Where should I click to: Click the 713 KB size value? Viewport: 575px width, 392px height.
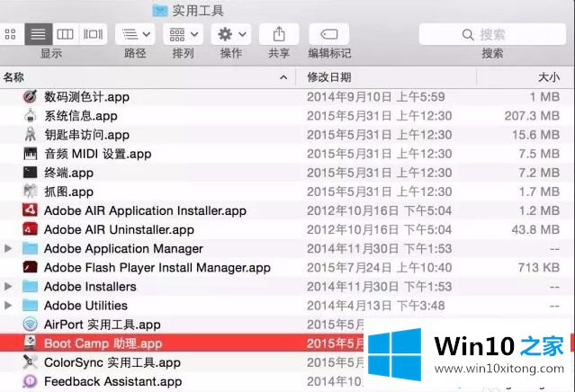539,268
